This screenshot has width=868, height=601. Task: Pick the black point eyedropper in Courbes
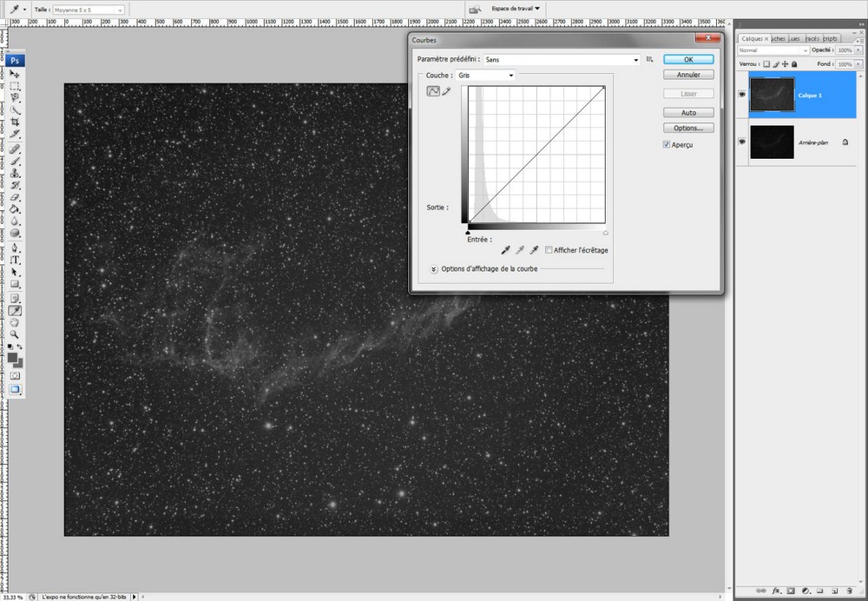point(505,250)
